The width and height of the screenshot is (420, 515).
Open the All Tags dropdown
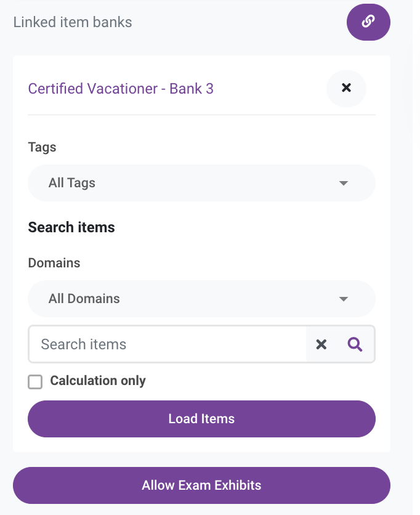(x=201, y=183)
